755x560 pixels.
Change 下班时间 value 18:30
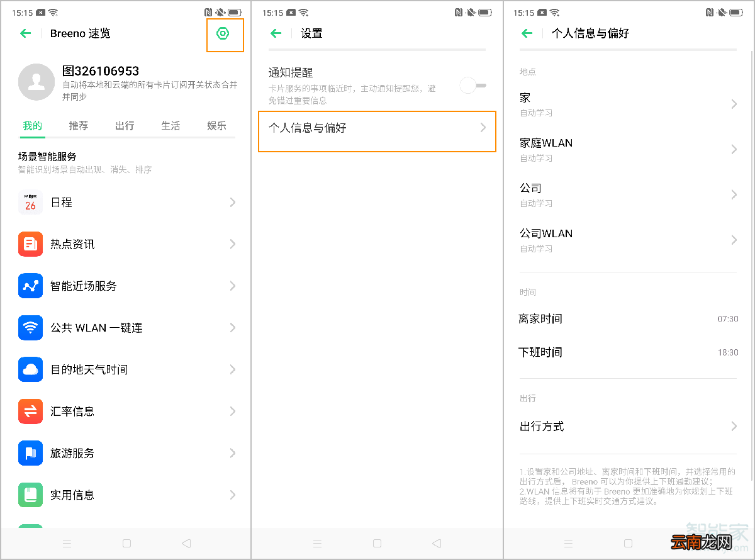pyautogui.click(x=728, y=352)
